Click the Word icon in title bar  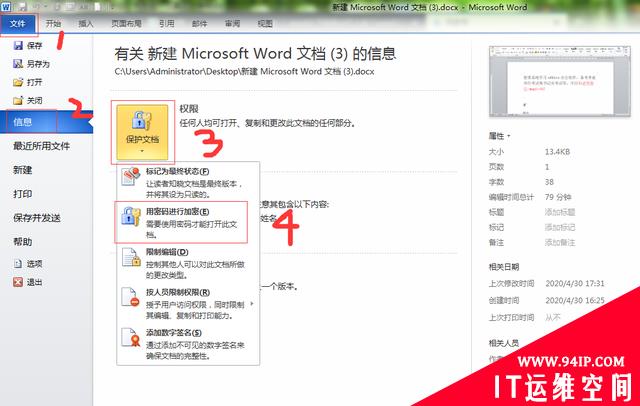(x=6, y=7)
